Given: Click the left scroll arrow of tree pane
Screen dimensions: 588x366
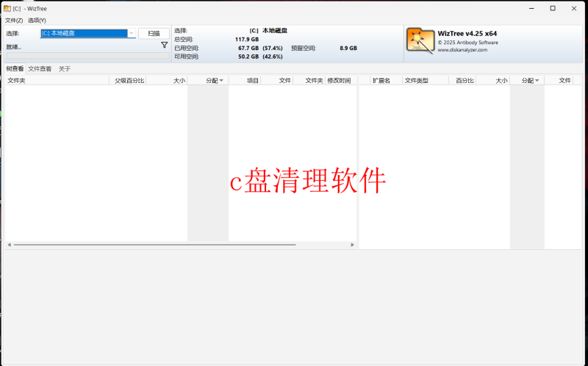Looking at the screenshot, I should click(x=10, y=245).
